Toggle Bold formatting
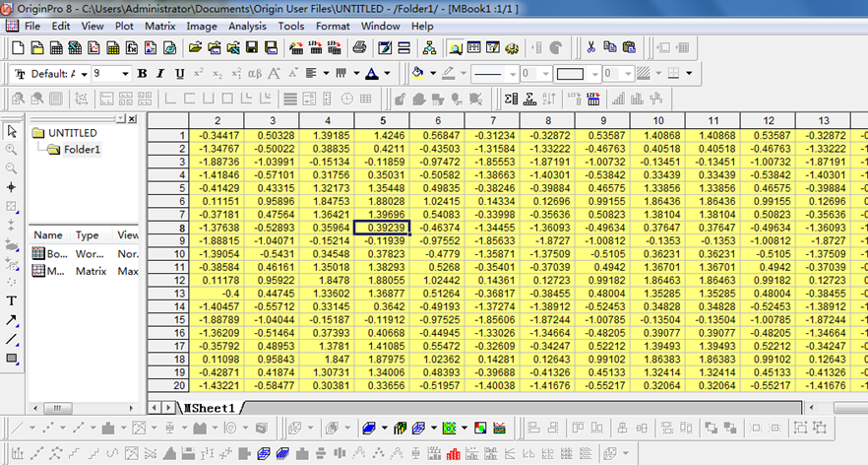The height and width of the screenshot is (465, 868). (x=142, y=74)
